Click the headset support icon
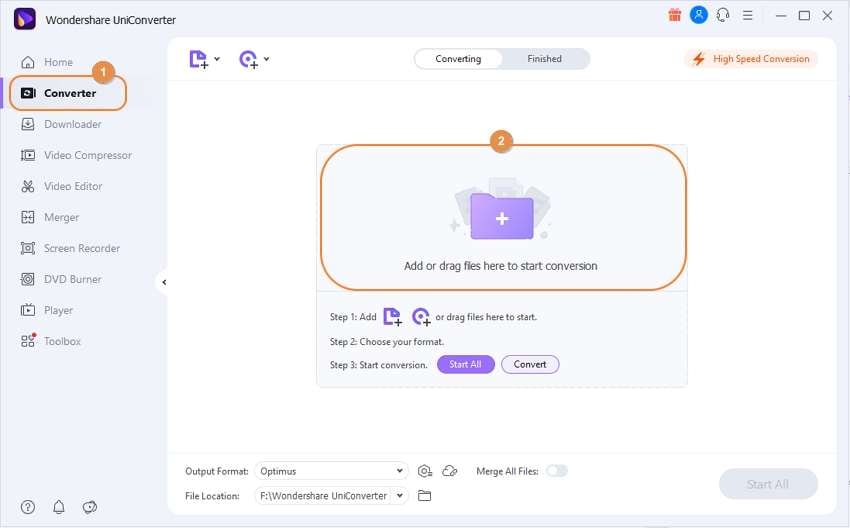 click(723, 15)
